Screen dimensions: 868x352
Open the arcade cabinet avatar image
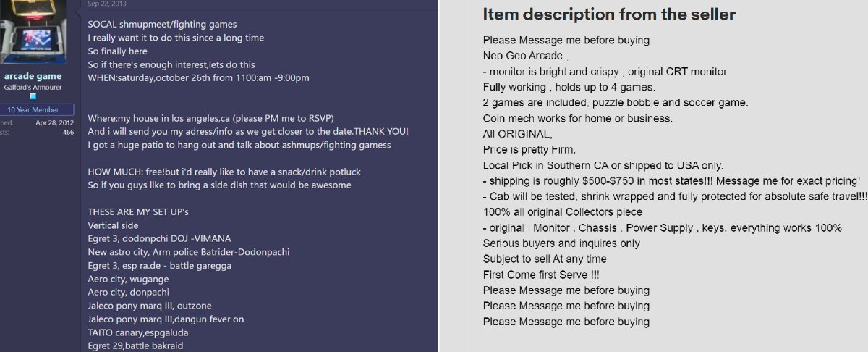click(x=33, y=33)
